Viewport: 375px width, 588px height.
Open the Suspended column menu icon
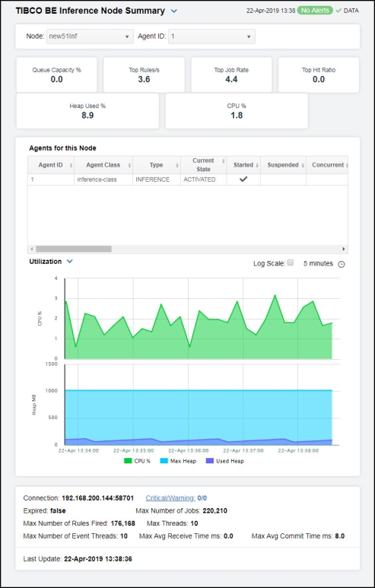[x=303, y=165]
